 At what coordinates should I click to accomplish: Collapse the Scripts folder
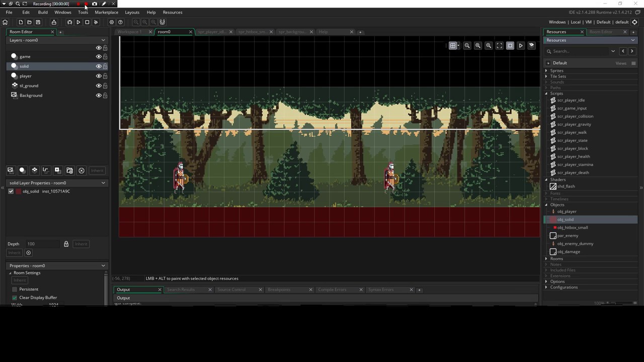pyautogui.click(x=546, y=94)
